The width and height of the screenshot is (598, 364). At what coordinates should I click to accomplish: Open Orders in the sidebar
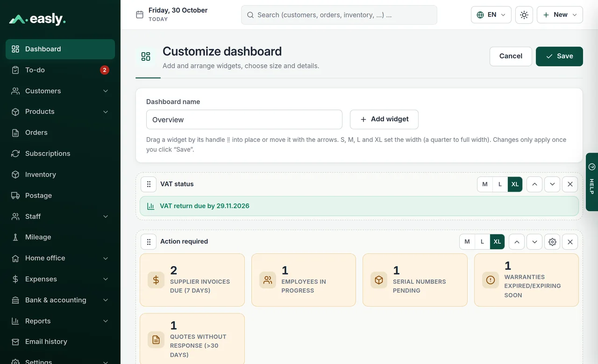click(60, 133)
